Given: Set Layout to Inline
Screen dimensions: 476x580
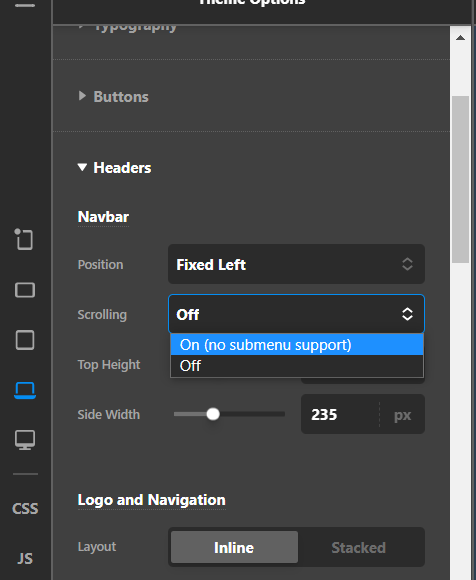Looking at the screenshot, I should [234, 547].
